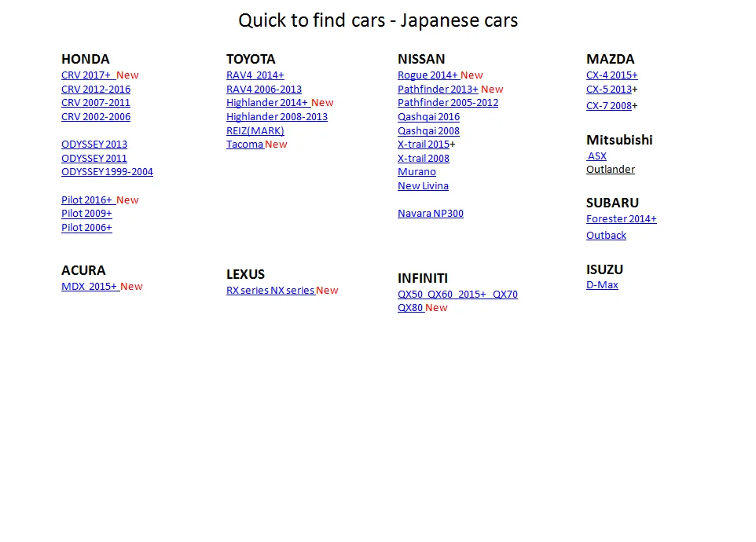Select the Qashqai 2016 link

point(428,117)
